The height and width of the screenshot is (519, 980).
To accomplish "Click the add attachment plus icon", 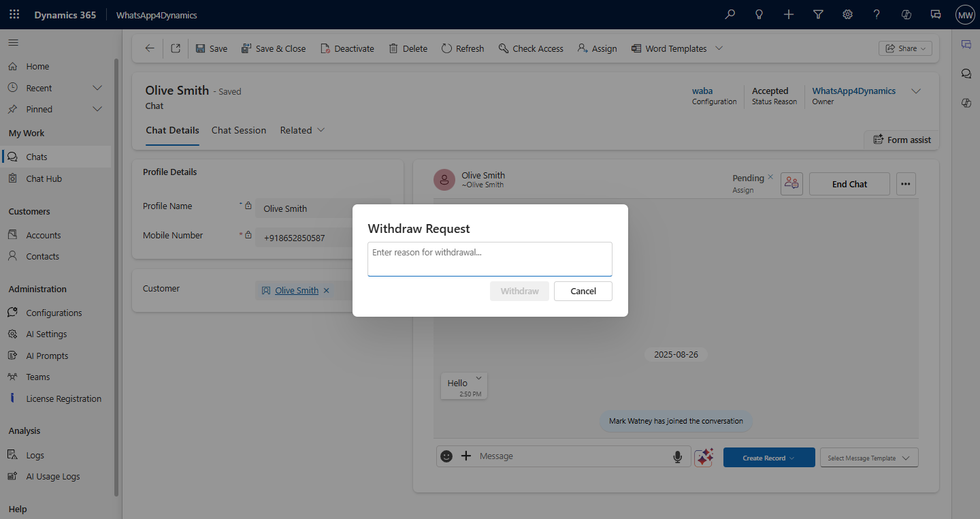I will coord(466,456).
